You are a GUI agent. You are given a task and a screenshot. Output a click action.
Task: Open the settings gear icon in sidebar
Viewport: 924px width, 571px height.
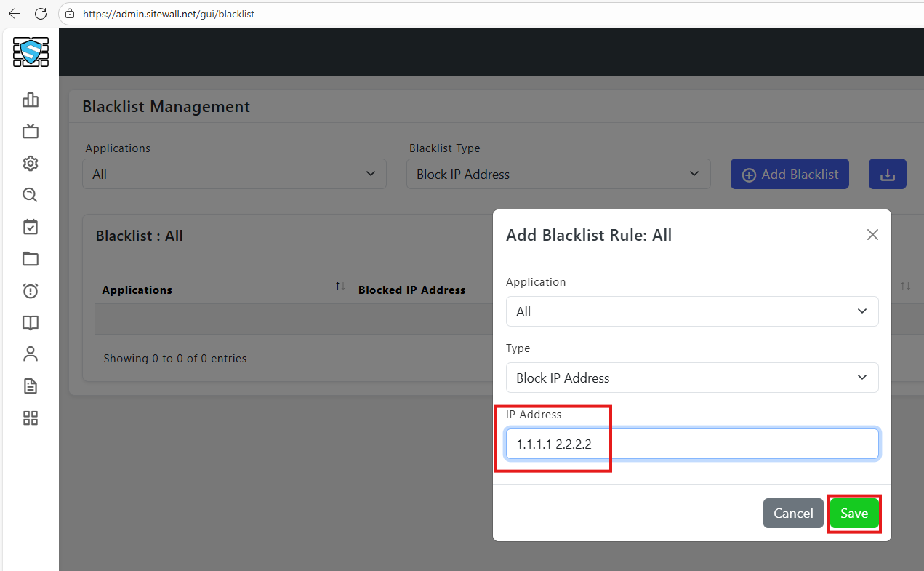[30, 163]
